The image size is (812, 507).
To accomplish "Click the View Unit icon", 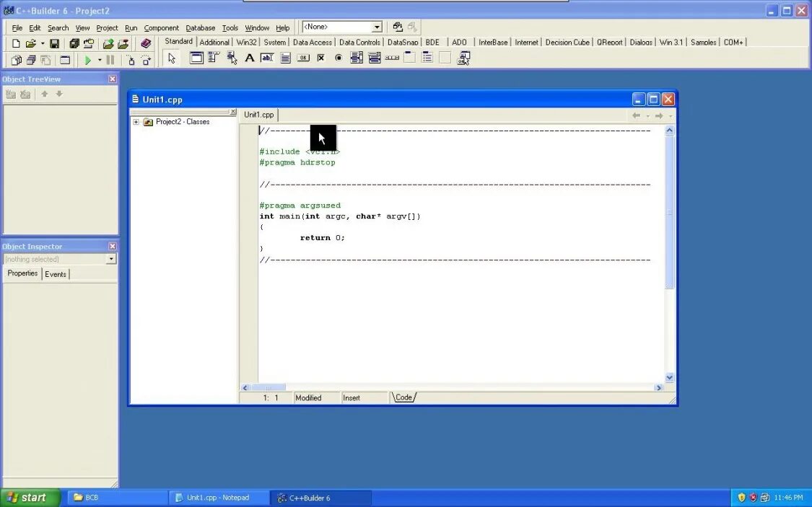I will [16, 60].
